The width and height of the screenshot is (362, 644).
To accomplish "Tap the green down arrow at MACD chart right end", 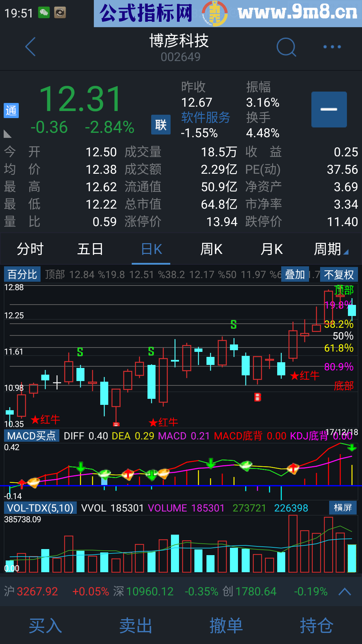I will (x=352, y=447).
